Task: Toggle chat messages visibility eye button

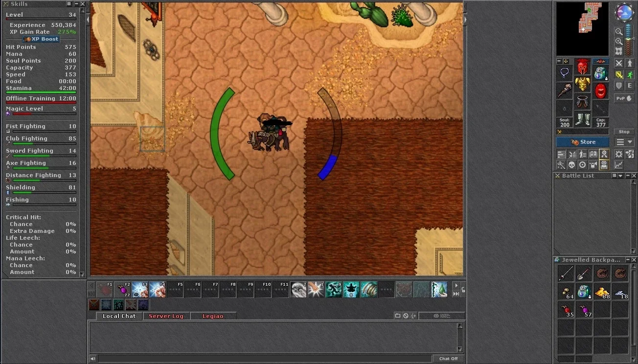Action: click(x=442, y=316)
